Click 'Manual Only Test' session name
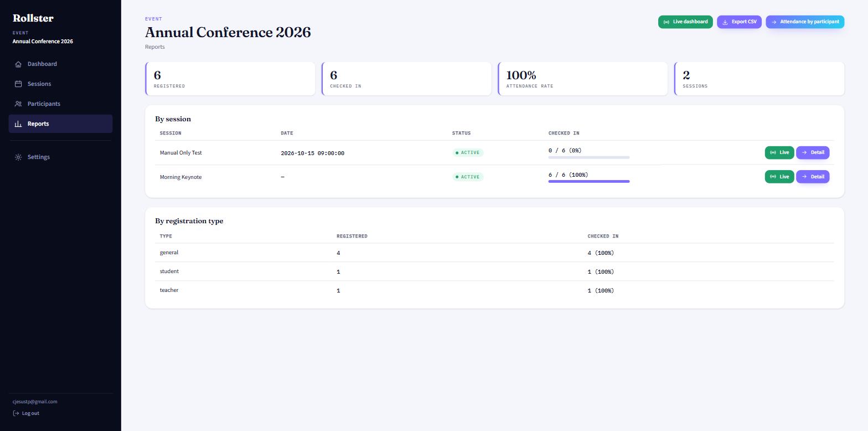 181,153
